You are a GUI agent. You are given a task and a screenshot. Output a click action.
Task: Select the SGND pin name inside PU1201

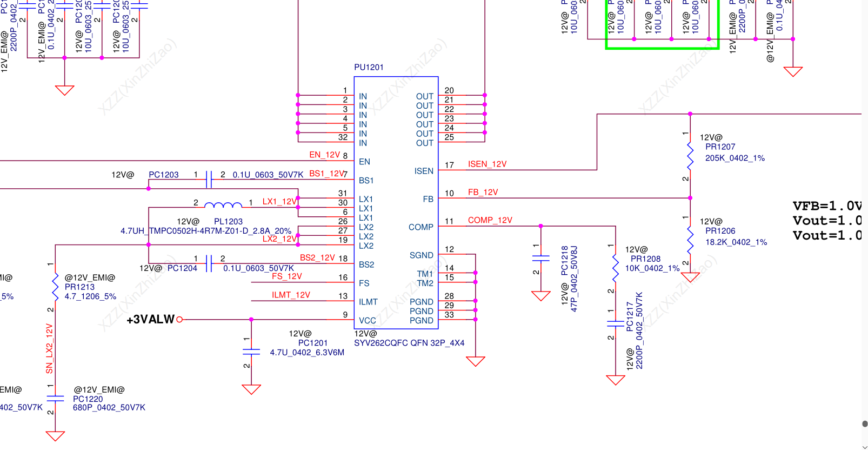[422, 255]
